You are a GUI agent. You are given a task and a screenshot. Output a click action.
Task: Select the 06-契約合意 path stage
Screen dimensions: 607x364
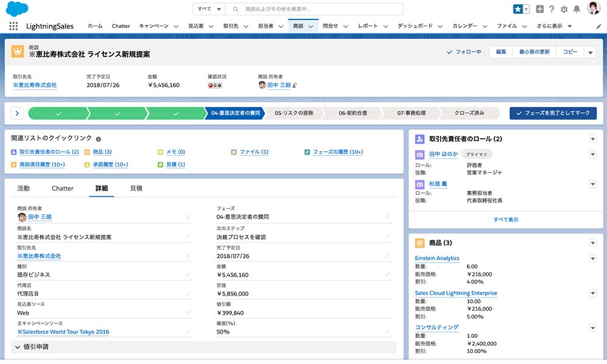[x=353, y=113]
